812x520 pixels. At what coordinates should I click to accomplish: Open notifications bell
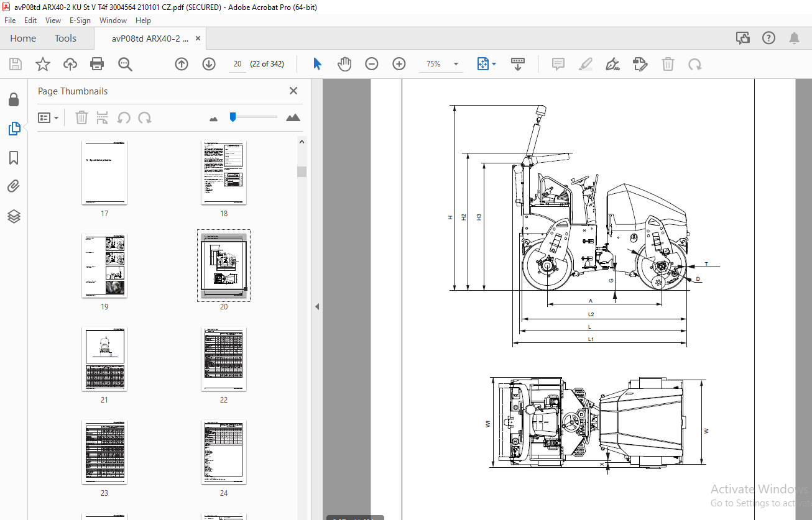click(794, 39)
